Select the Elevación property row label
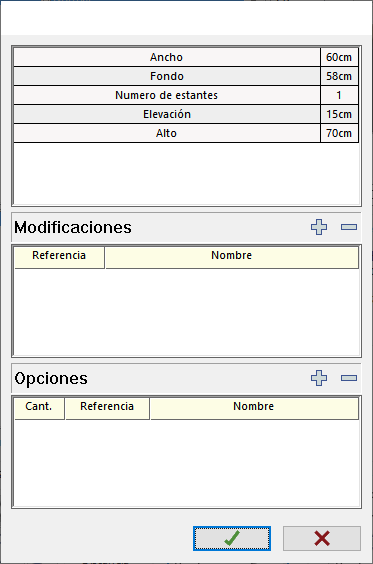This screenshot has height=564, width=373. [167, 114]
